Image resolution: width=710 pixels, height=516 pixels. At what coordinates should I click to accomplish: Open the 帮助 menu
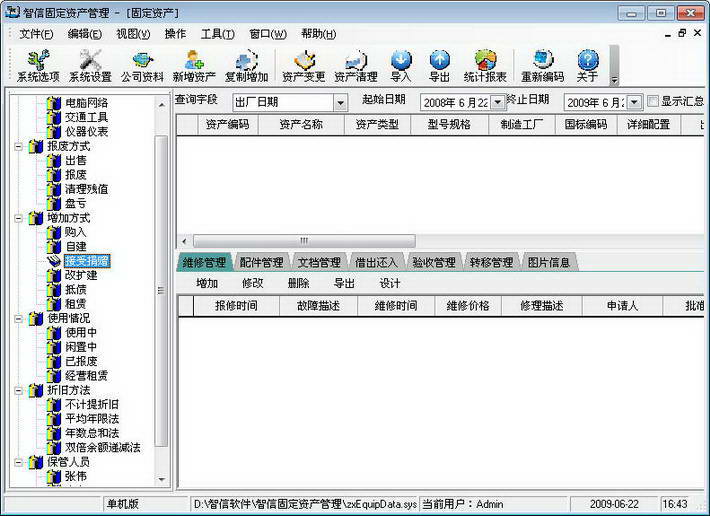(319, 34)
